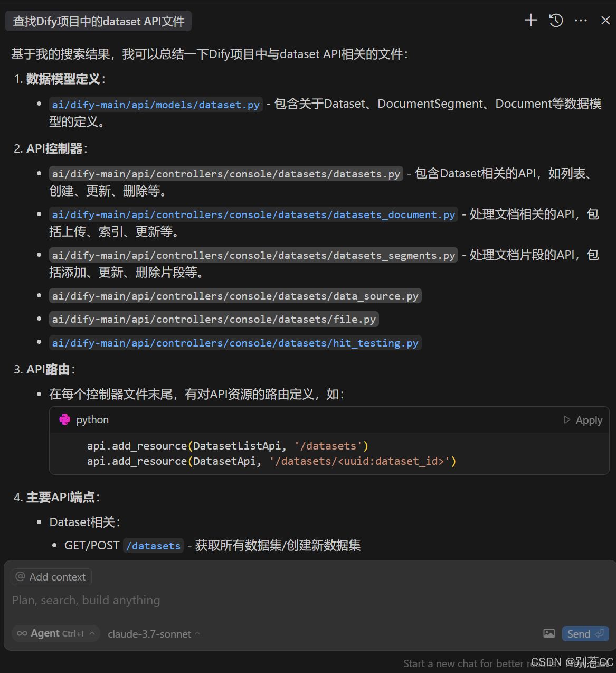Click the @ icon in Add context
616x673 pixels.
click(x=21, y=576)
